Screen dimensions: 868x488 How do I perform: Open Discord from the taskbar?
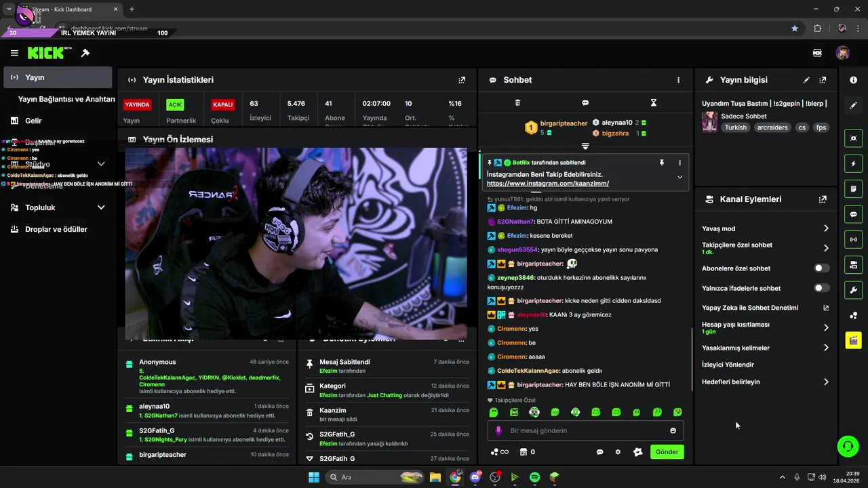click(x=475, y=477)
